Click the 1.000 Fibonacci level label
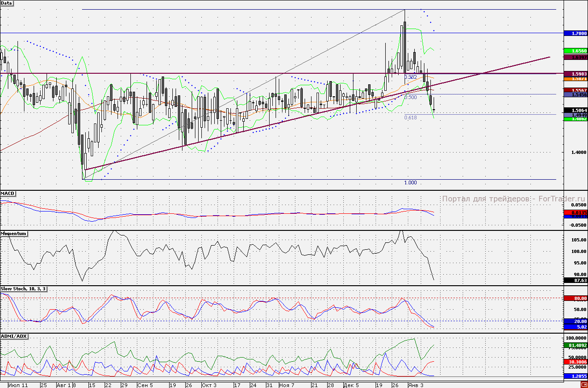Viewport: 588px width, 388px height. tap(410, 183)
